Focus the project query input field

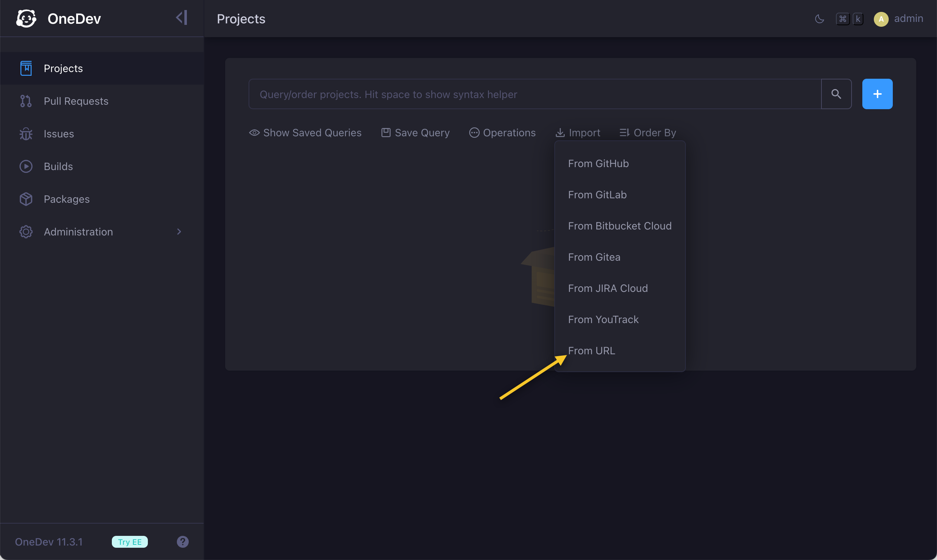click(534, 94)
